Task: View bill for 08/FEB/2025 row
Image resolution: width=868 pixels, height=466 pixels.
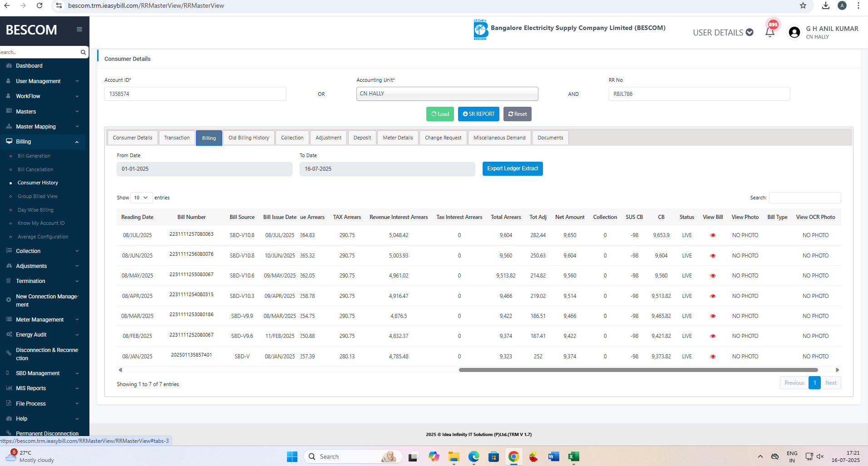Action: point(713,336)
